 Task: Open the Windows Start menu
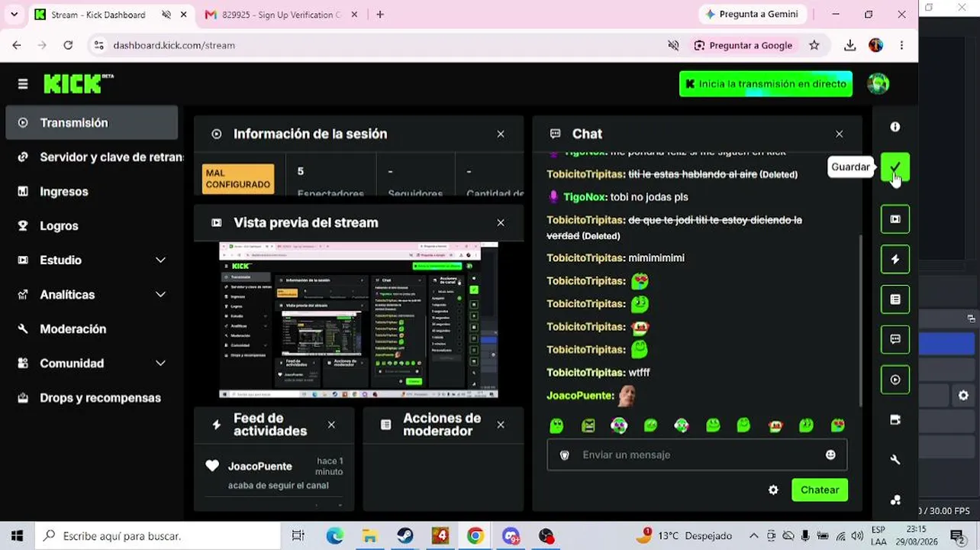[x=17, y=535]
